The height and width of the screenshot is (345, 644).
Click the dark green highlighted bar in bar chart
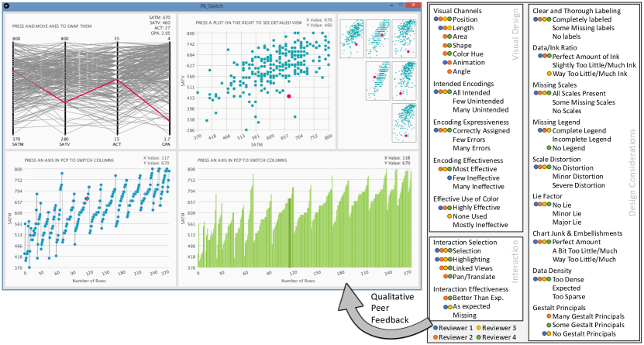[x=290, y=232]
